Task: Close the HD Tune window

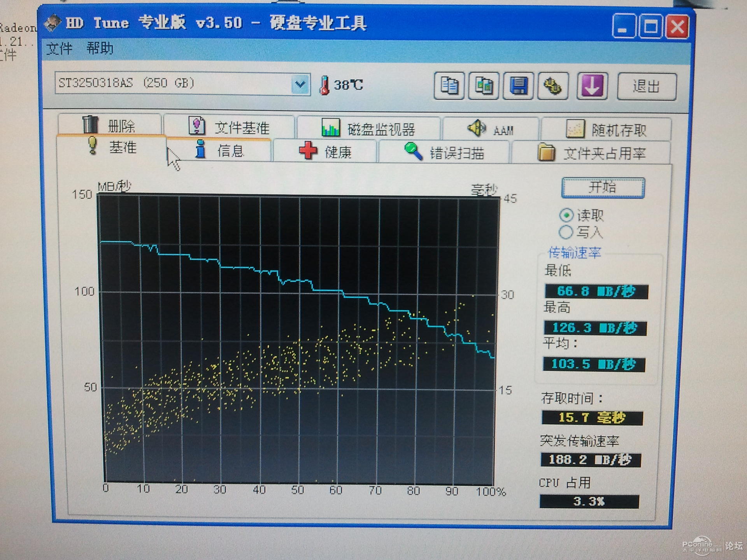Action: pyautogui.click(x=677, y=27)
